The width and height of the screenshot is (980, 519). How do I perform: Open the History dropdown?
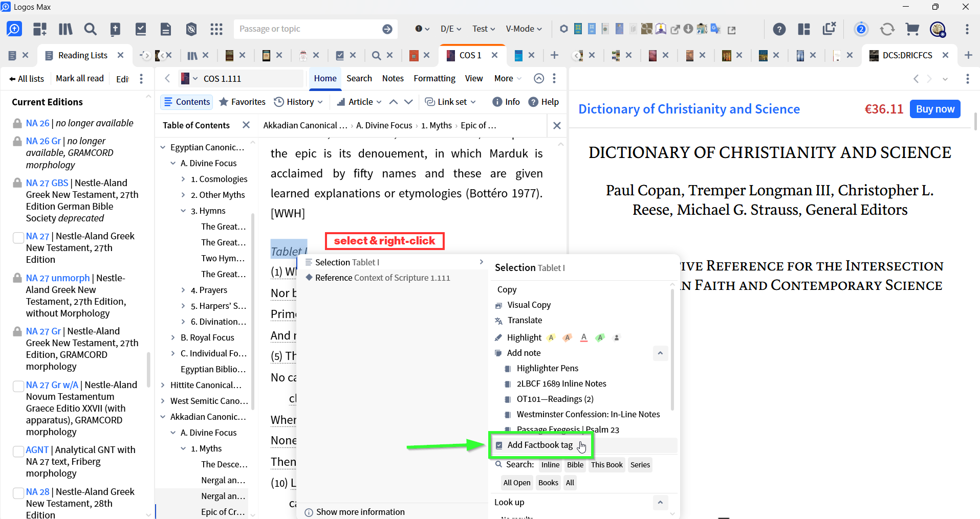click(x=298, y=102)
